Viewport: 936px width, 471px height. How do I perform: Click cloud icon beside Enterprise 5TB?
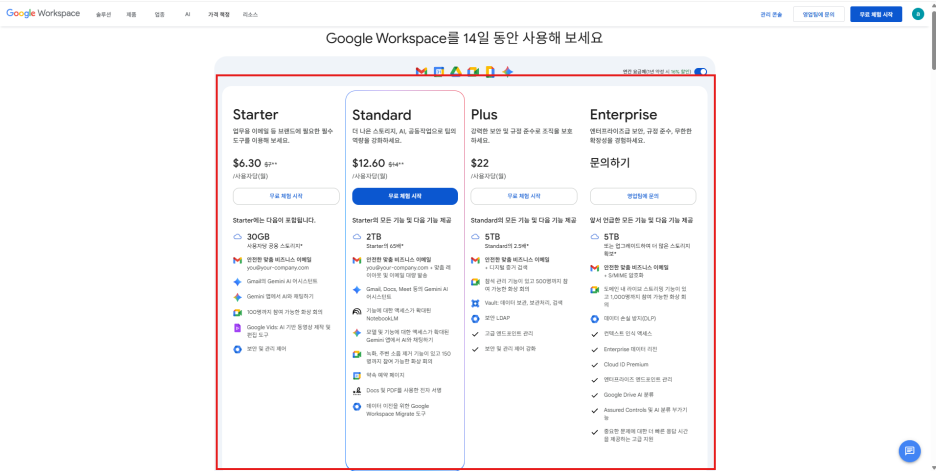pos(595,236)
